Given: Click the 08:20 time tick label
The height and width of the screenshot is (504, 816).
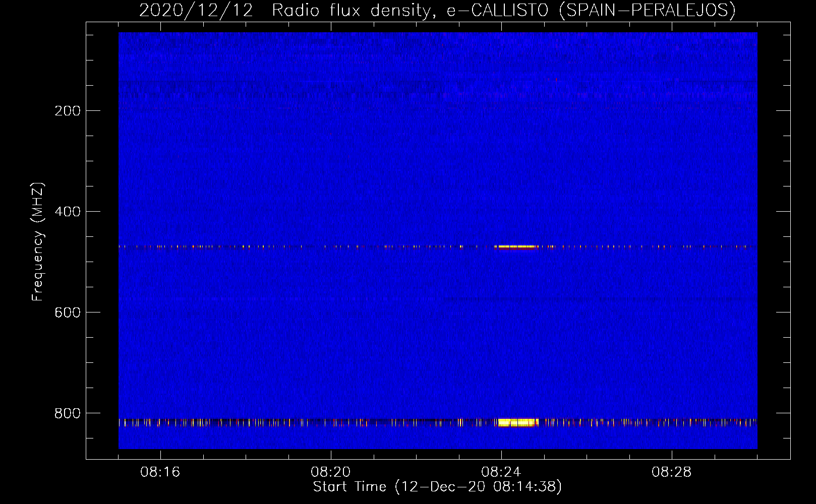Looking at the screenshot, I should click(x=331, y=472).
